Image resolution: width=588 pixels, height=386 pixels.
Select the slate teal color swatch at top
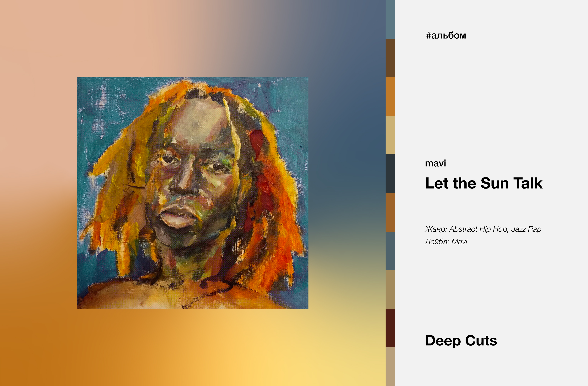click(x=390, y=19)
